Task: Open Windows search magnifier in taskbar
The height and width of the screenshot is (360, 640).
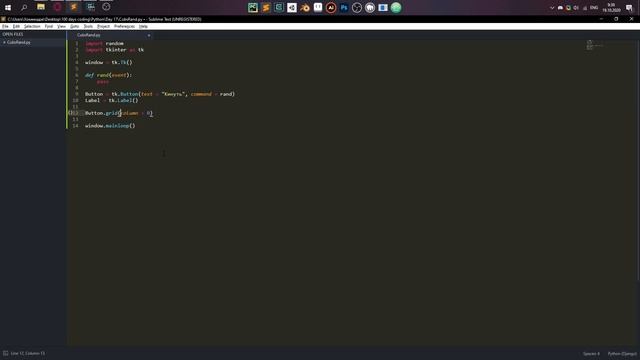Action: pyautogui.click(x=24, y=7)
